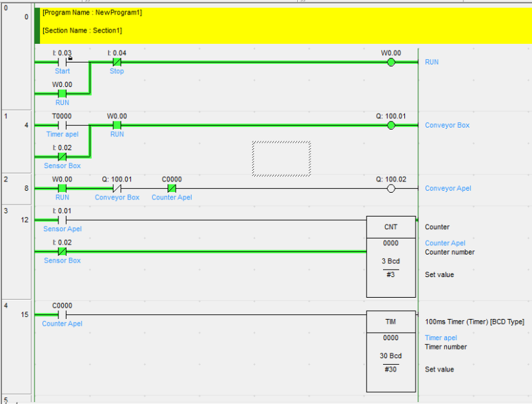Select the Q: 100.01 Conveyor Box closed contact
532x404 pixels.
click(x=117, y=189)
